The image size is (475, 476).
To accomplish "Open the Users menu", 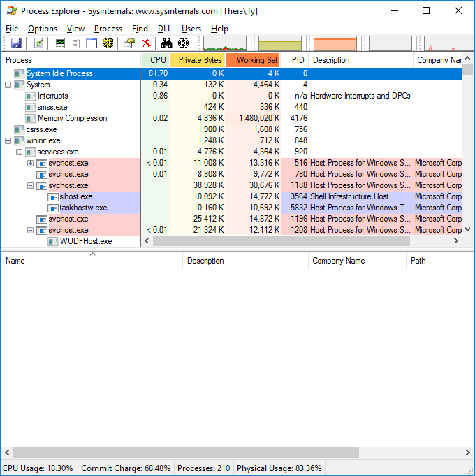I will click(x=191, y=29).
